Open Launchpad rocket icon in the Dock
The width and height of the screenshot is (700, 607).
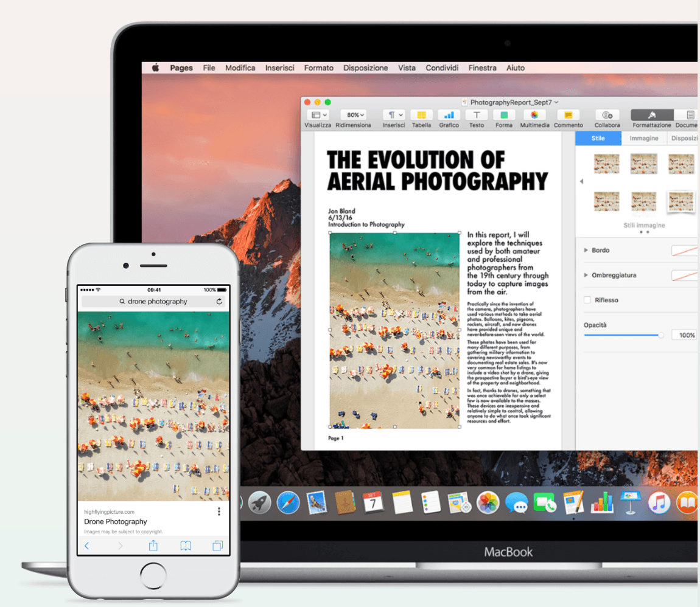[259, 503]
